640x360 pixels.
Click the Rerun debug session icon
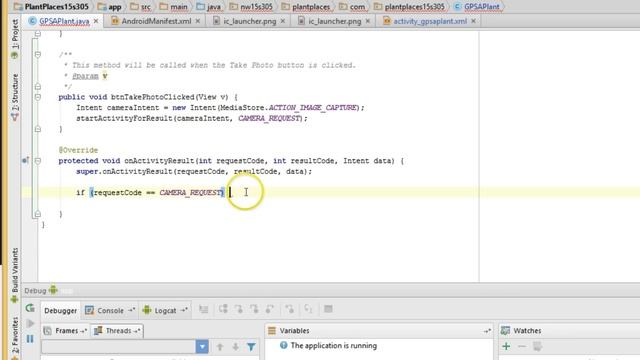pyautogui.click(x=30, y=309)
